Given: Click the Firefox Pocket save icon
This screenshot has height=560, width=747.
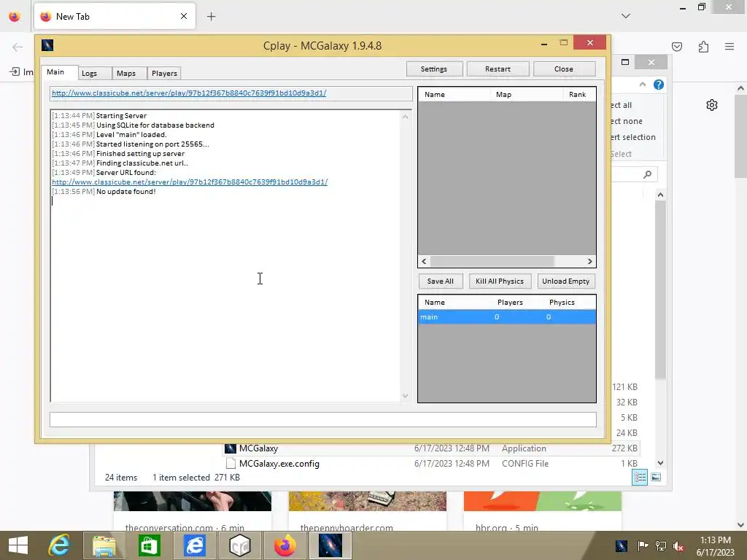Looking at the screenshot, I should (x=677, y=47).
